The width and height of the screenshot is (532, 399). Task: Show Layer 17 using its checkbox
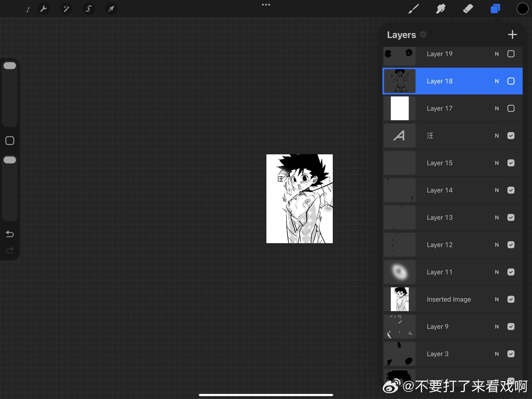tap(511, 108)
